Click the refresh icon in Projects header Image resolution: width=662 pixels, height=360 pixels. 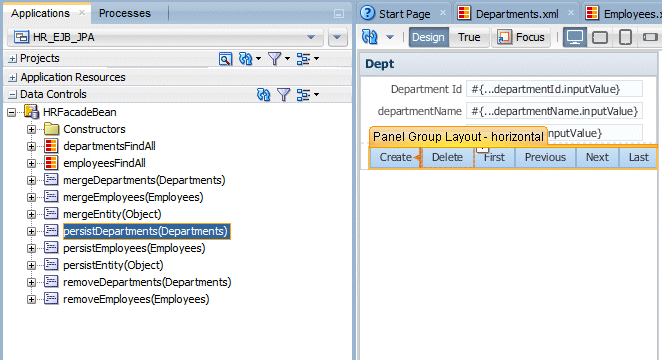click(x=245, y=59)
